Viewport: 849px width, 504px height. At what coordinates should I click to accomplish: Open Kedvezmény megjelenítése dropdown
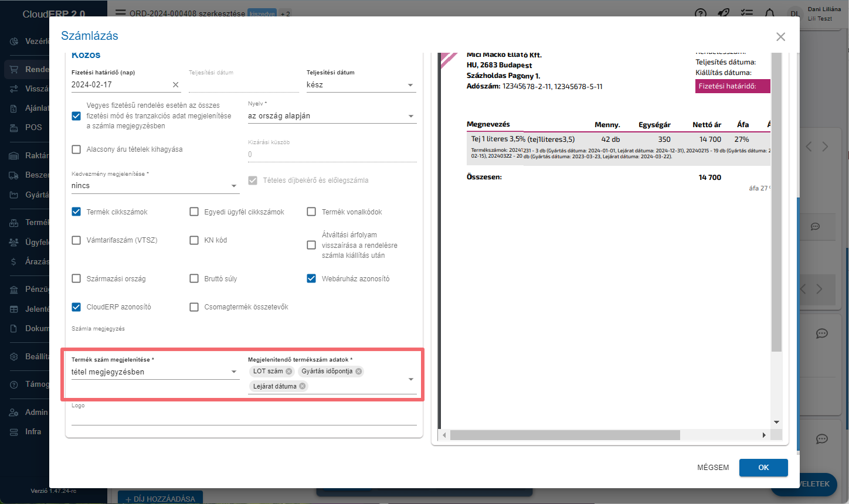(155, 186)
